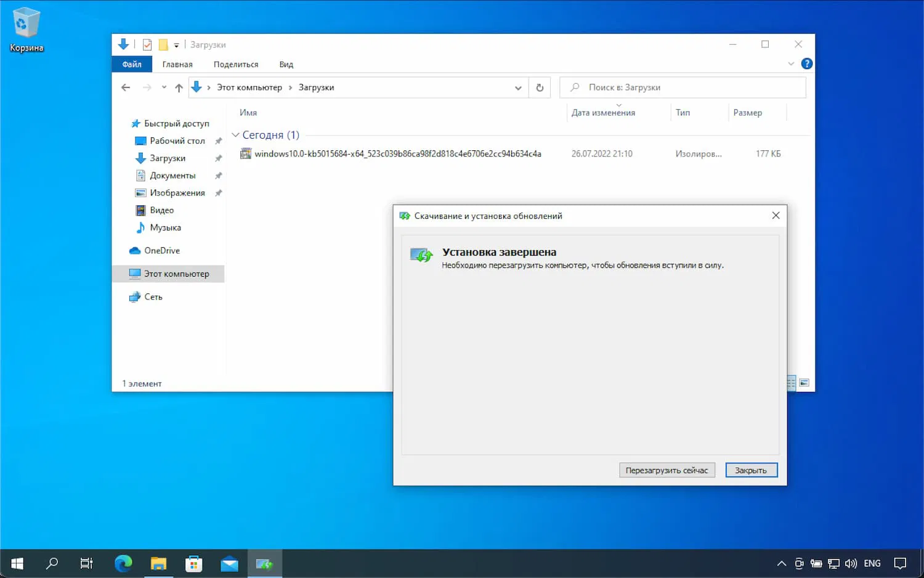Click the Properties icon in title bar
This screenshot has width=924, height=578.
pos(147,44)
